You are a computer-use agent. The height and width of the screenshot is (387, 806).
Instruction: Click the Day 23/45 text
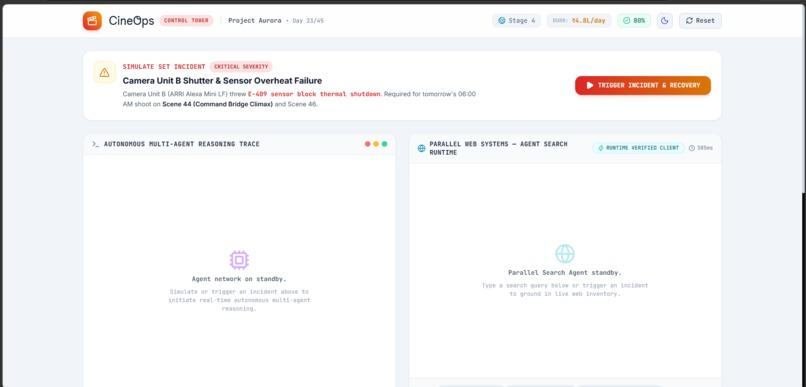point(308,21)
